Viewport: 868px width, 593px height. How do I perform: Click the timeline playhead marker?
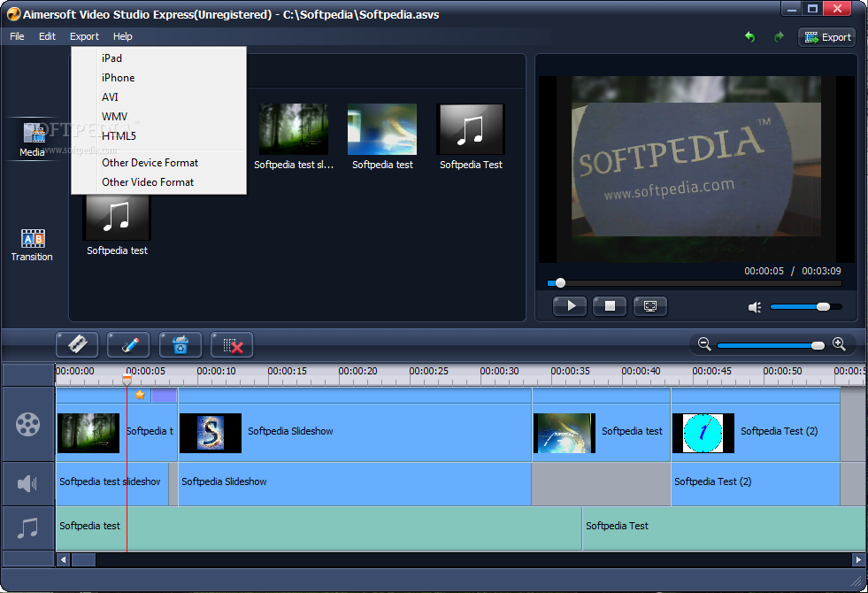(x=127, y=379)
